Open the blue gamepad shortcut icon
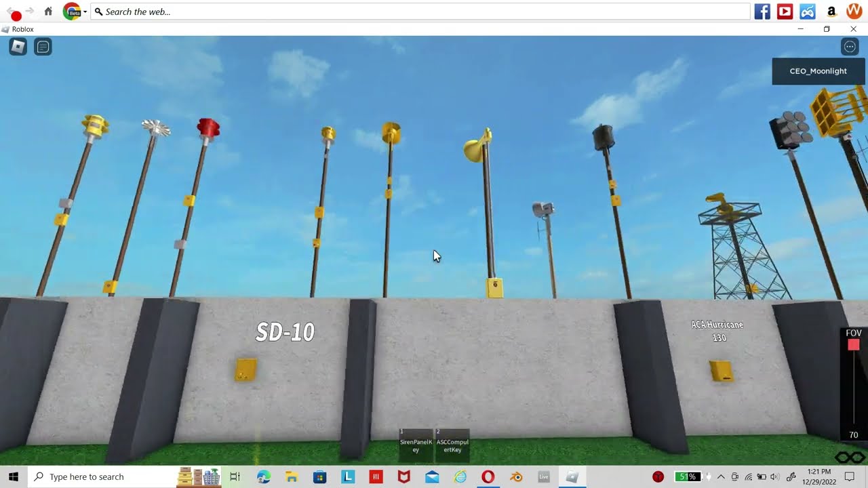This screenshot has height=488, width=868. pyautogui.click(x=807, y=12)
